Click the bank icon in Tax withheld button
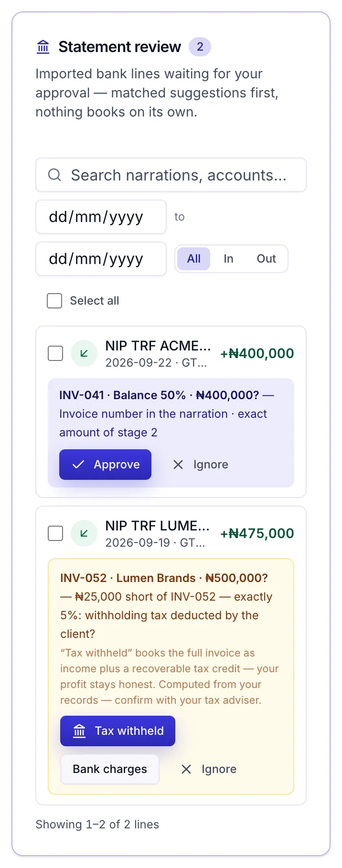This screenshot has height=868, width=342. point(79,731)
